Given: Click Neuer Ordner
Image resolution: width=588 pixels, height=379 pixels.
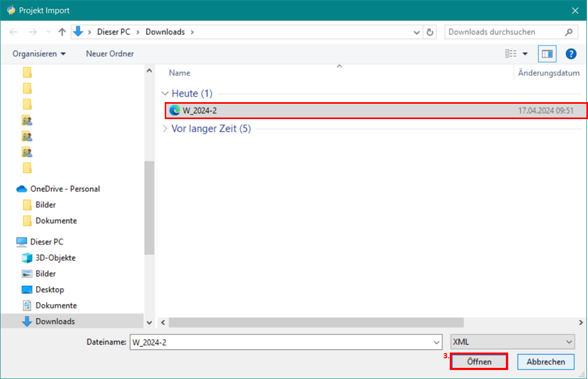Looking at the screenshot, I should [110, 54].
